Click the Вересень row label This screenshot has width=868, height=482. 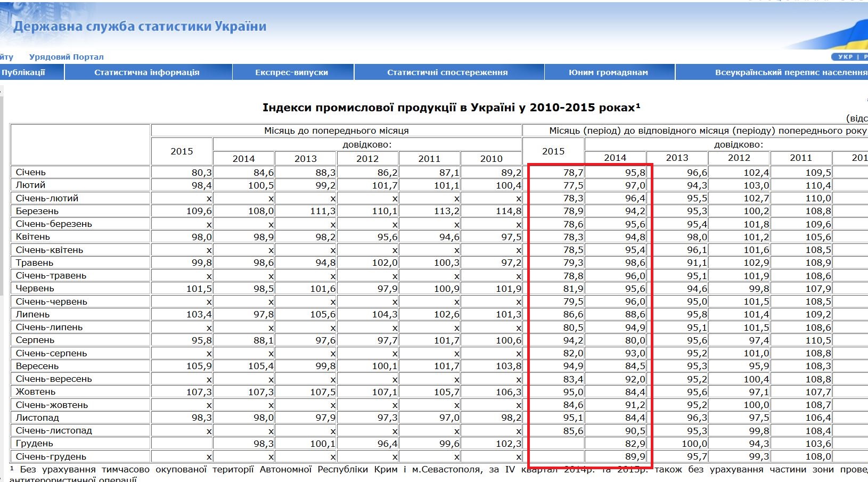pyautogui.click(x=37, y=366)
